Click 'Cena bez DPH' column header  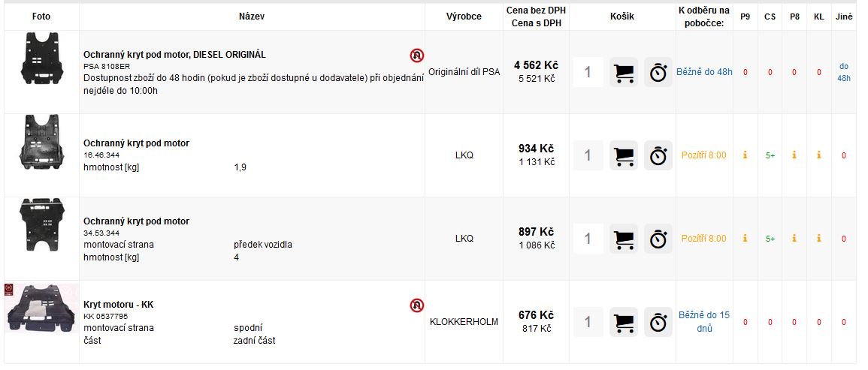click(536, 11)
